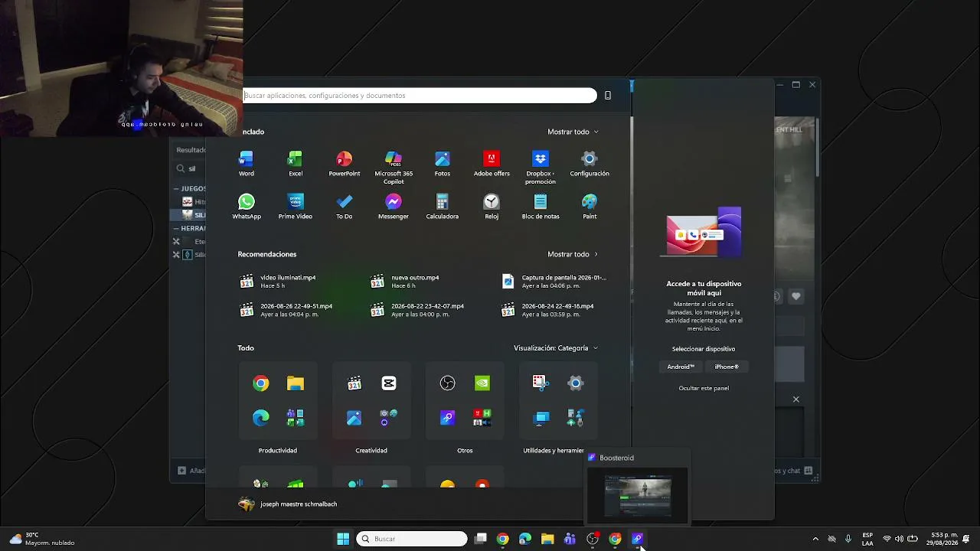
Task: Launch WhatsApp from the Start menu
Action: (247, 207)
